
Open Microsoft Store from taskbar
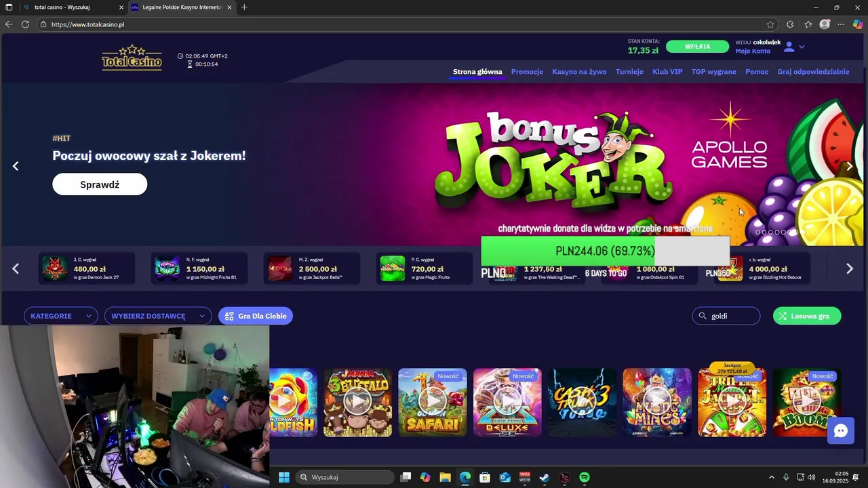[485, 477]
